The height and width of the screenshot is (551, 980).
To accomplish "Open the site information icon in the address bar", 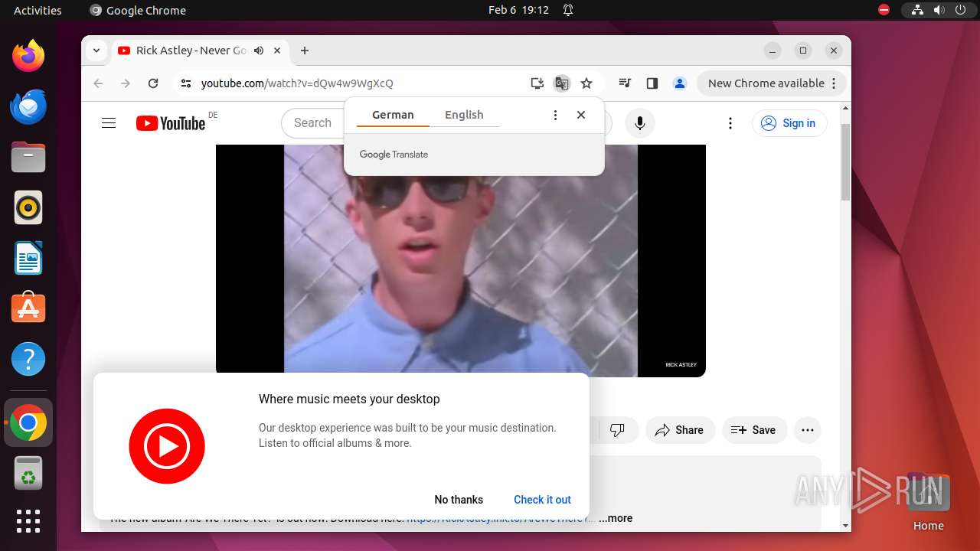I will (186, 83).
